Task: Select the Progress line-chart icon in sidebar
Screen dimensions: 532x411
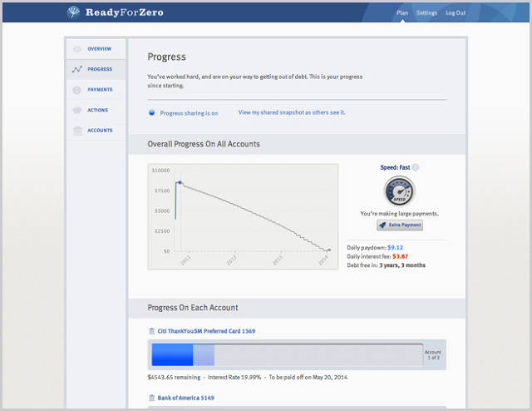Action: point(77,69)
